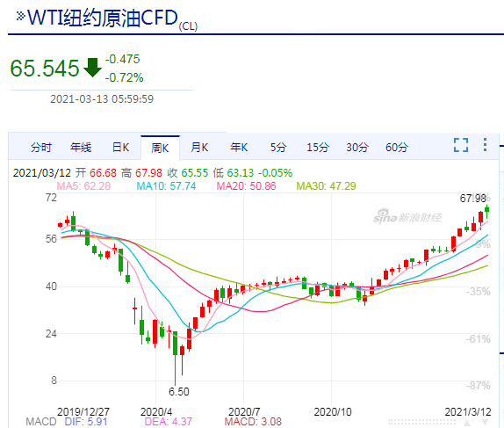Switch to the 分时 chart tab
Image resolution: width=504 pixels, height=428 pixels.
(40, 148)
